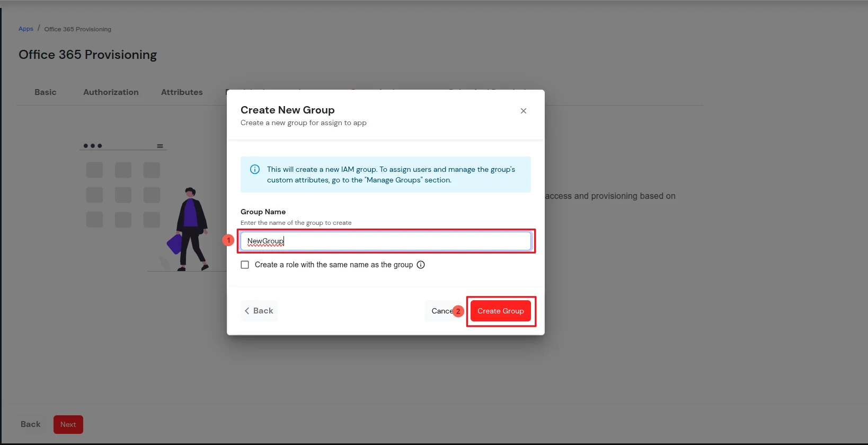Click Cancel in the dialog

[x=442, y=311]
